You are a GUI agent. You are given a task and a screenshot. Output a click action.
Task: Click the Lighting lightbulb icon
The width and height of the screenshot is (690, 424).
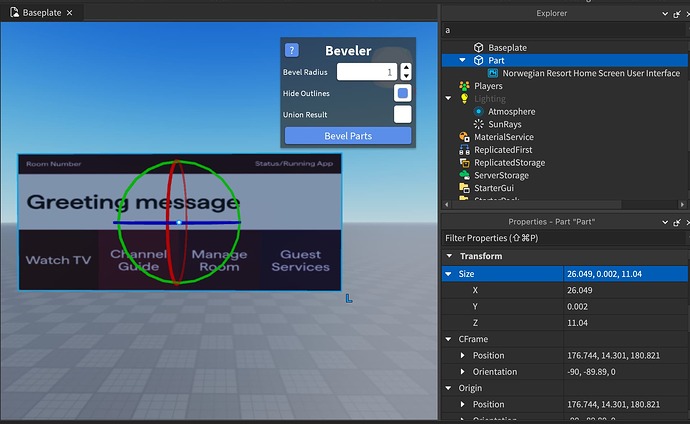pos(464,99)
